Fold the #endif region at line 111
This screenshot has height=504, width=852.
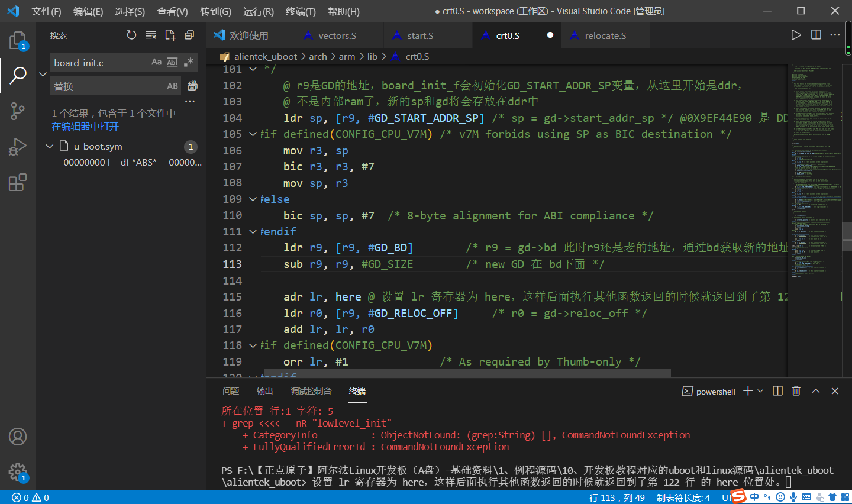point(253,232)
